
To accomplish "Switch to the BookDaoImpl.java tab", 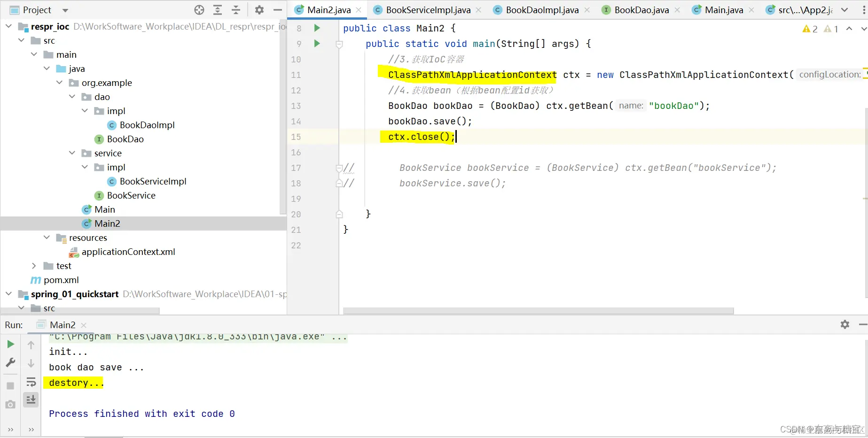I will (x=542, y=10).
